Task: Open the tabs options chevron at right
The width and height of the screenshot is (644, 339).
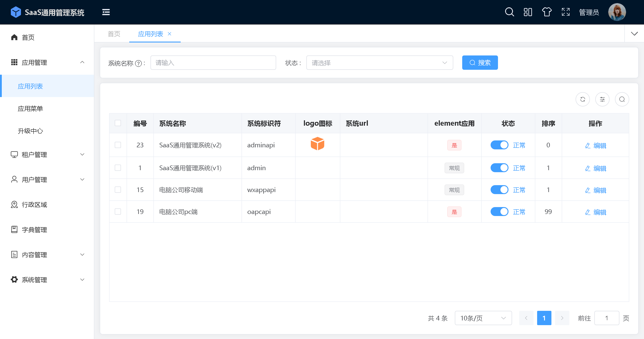Action: [634, 34]
